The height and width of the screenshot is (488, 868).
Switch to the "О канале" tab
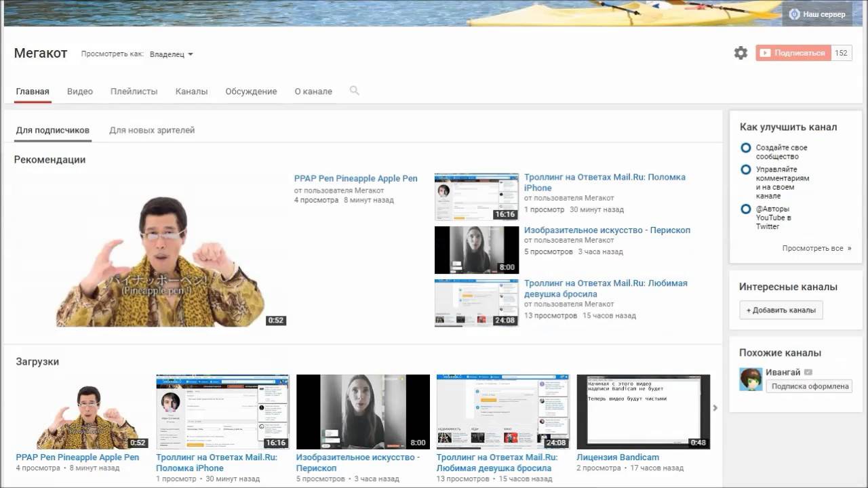click(x=313, y=91)
